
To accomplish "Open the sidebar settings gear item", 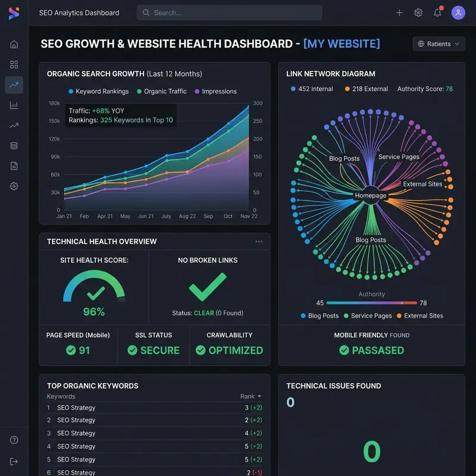I will [14, 186].
